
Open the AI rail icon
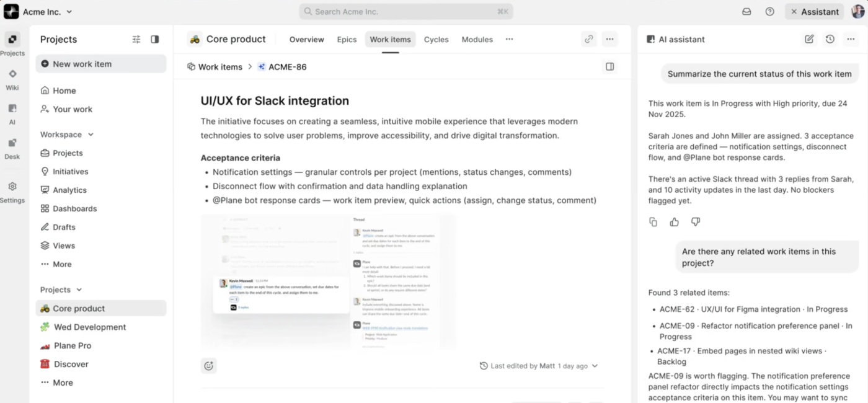(12, 108)
